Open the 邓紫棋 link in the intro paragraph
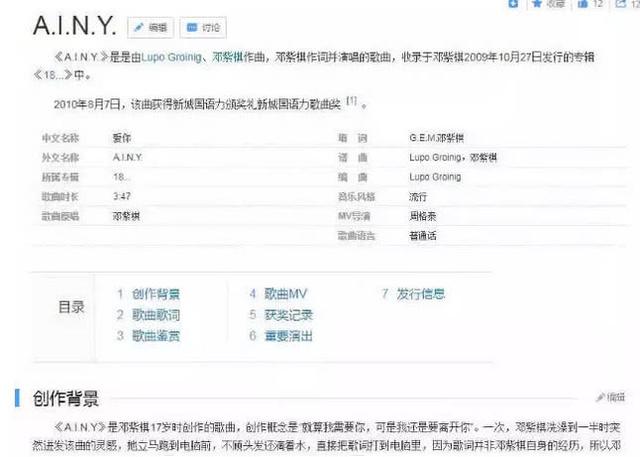Viewport: 640px width, 457px height. pyautogui.click(x=227, y=57)
